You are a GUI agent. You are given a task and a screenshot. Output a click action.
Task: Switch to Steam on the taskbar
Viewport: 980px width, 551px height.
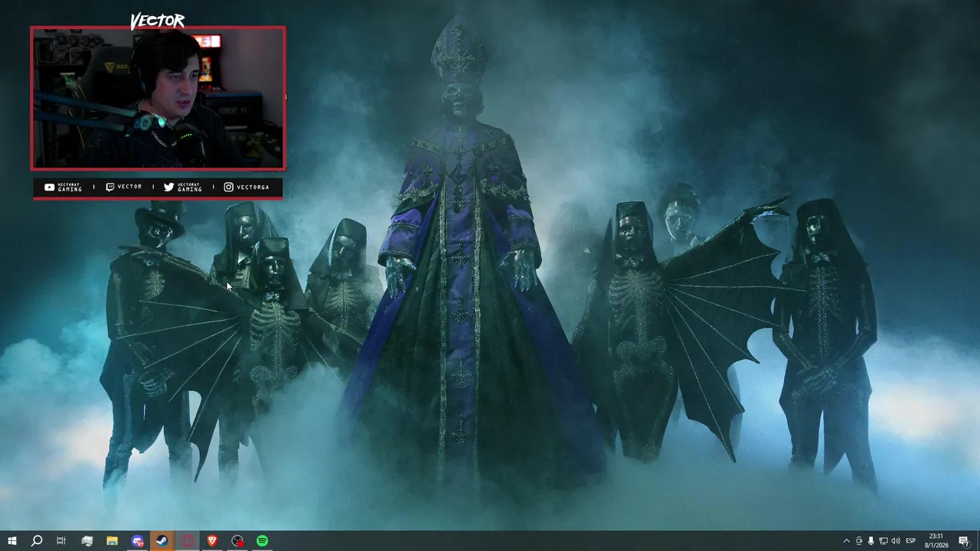pos(162,541)
